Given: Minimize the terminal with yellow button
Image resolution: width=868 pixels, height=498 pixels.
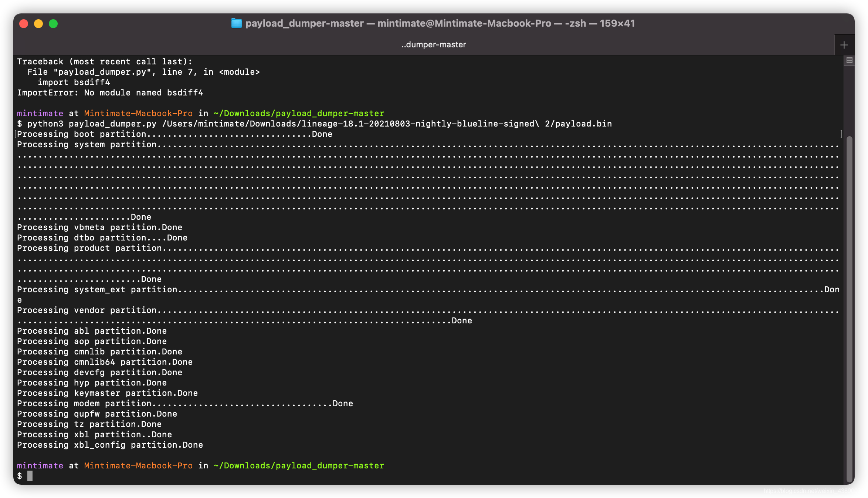Looking at the screenshot, I should click(38, 24).
